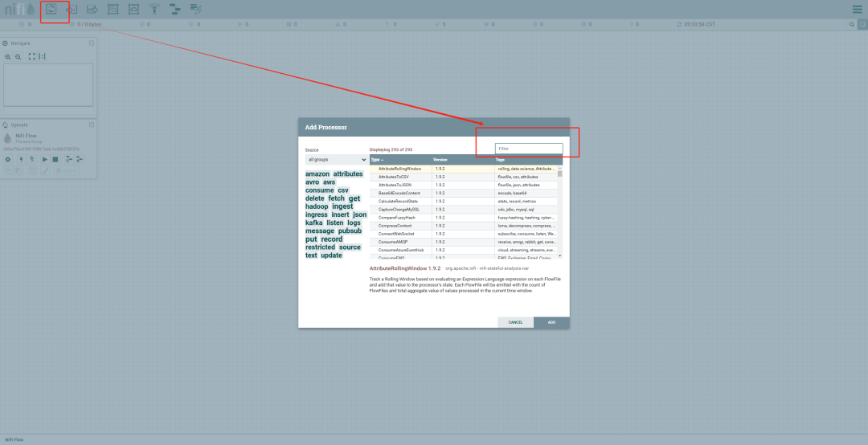The width and height of the screenshot is (868, 445).
Task: Select the Input Port toolbar icon
Action: point(72,9)
